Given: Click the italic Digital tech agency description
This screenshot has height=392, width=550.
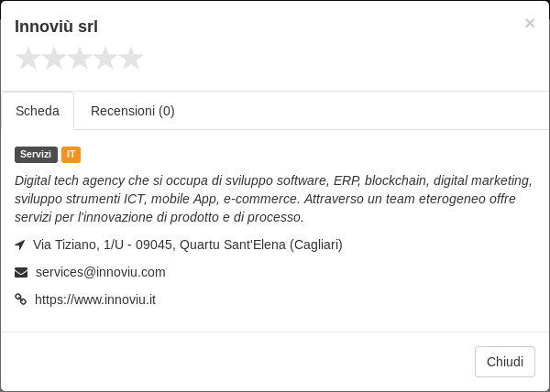Looking at the screenshot, I should [273, 199].
